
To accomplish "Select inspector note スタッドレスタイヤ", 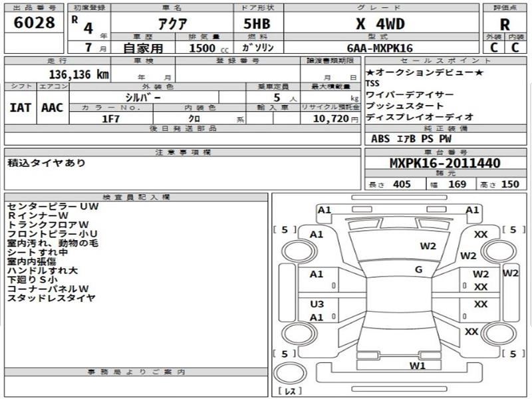I will pyautogui.click(x=52, y=298).
